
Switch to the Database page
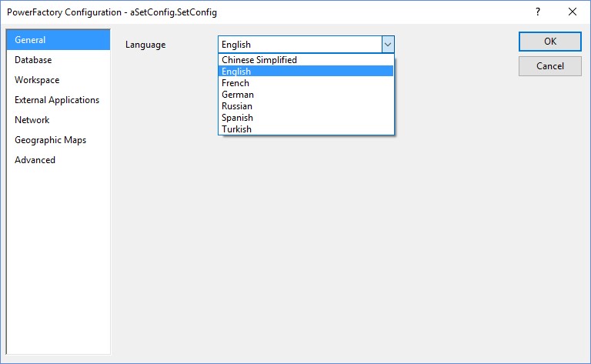[x=33, y=60]
